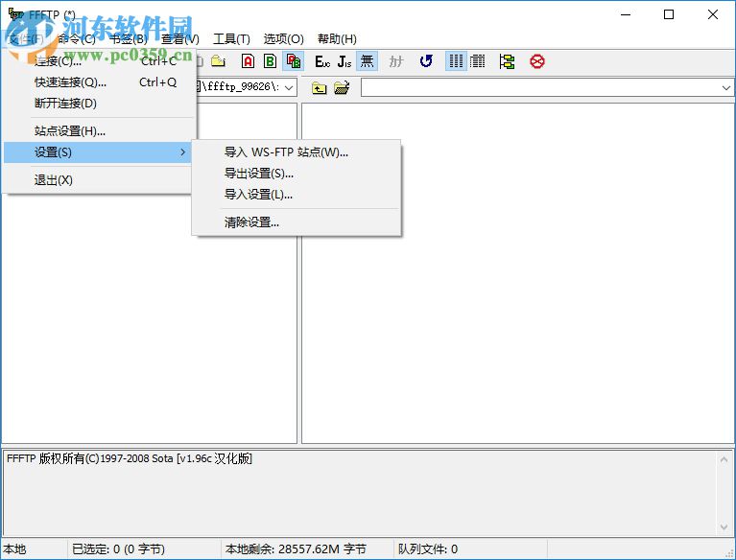The height and width of the screenshot is (560, 736).
Task: Switch to details view icon
Action: tap(477, 61)
